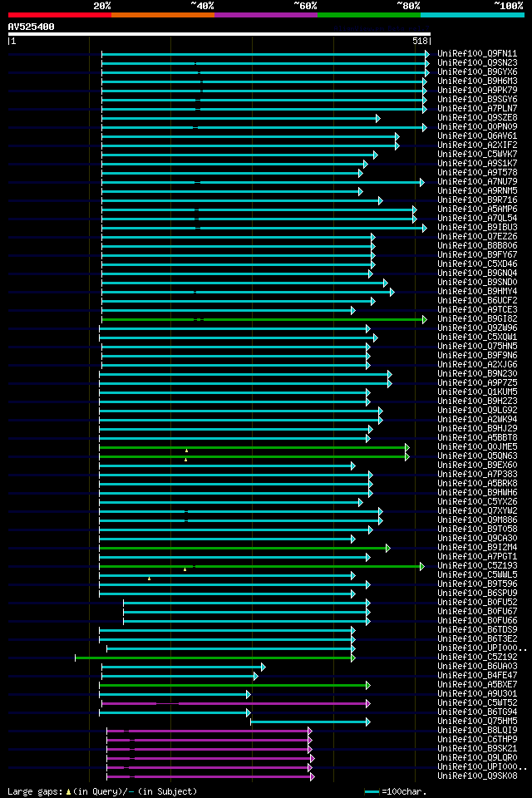Select the UniRef100_B8LQI9 label

477,731
